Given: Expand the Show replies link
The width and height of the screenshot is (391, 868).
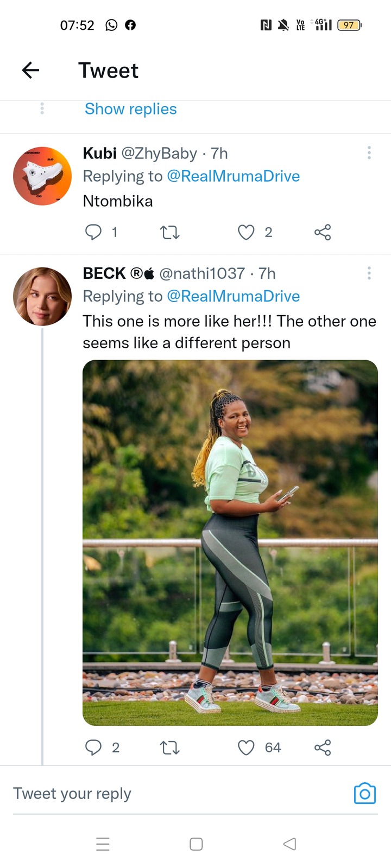Looking at the screenshot, I should [x=131, y=109].
